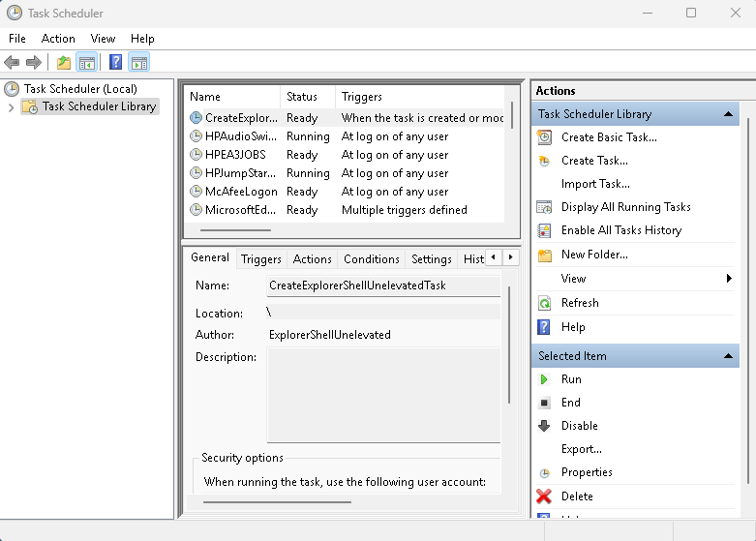Sort tasks by the Triggers column header
The height and width of the screenshot is (541, 756).
coord(419,97)
